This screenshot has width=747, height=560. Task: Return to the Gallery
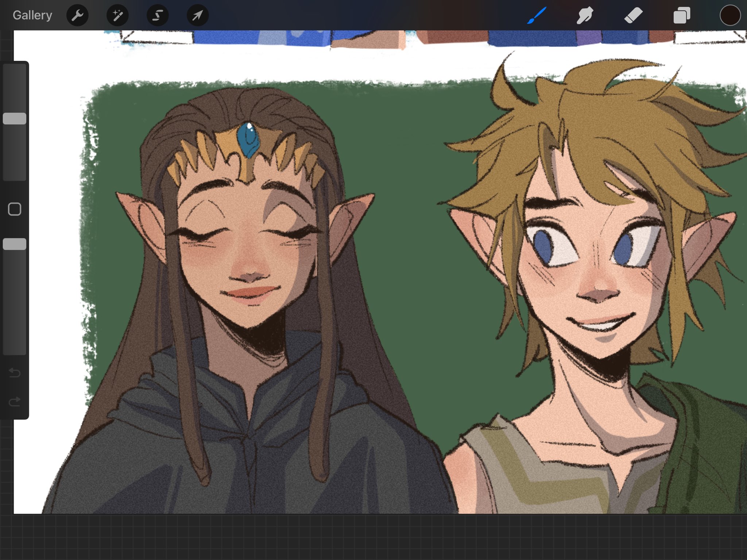pos(32,15)
